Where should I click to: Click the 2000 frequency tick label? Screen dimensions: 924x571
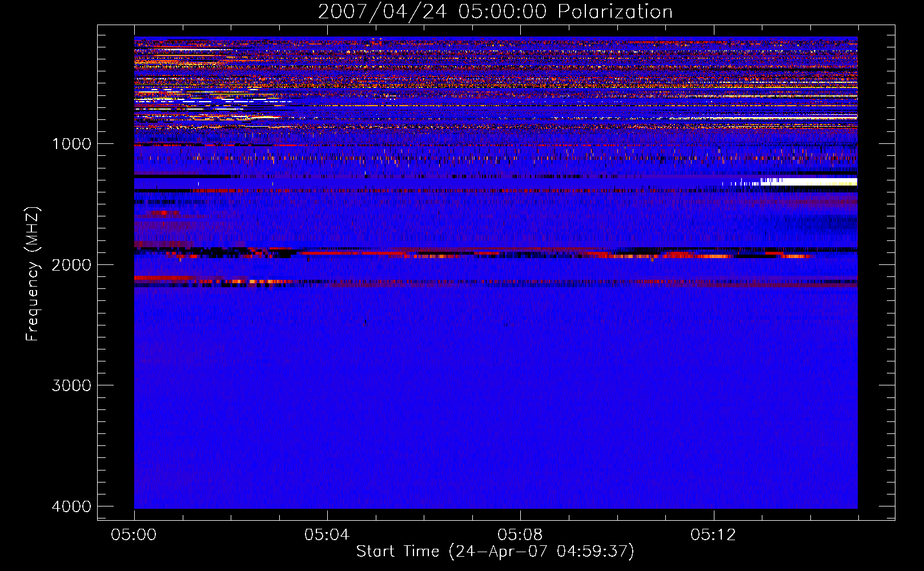click(x=71, y=265)
